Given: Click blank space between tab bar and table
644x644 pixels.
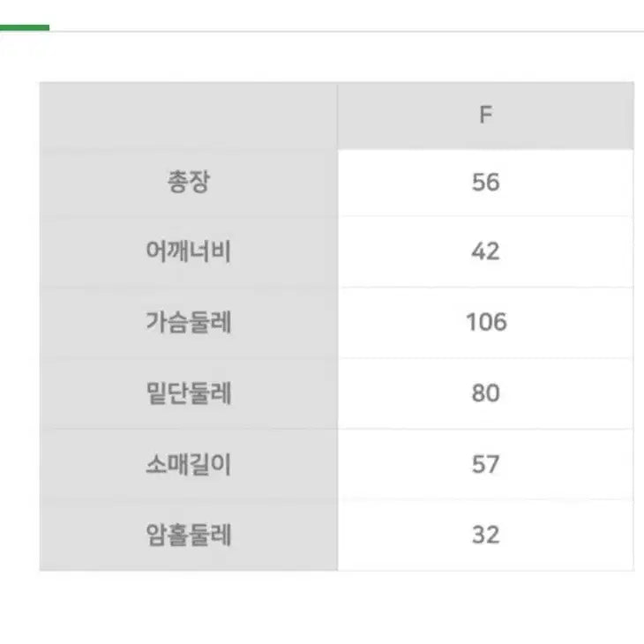Looking at the screenshot, I should (335, 57).
